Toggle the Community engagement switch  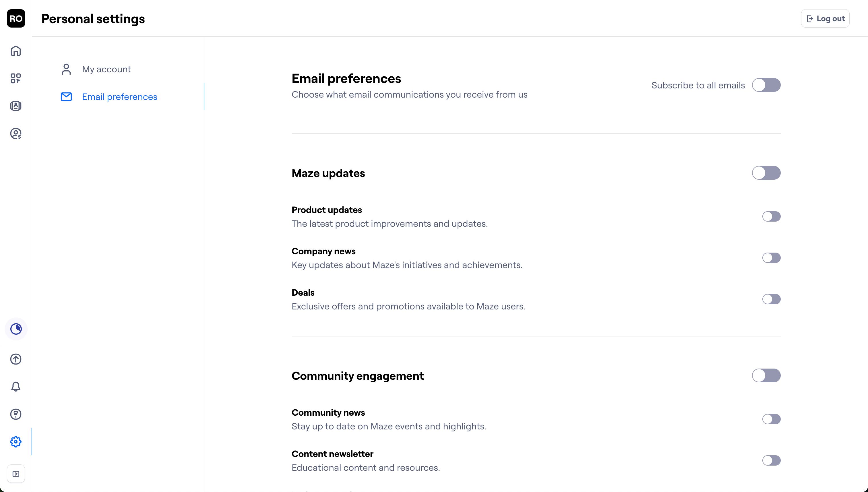766,375
